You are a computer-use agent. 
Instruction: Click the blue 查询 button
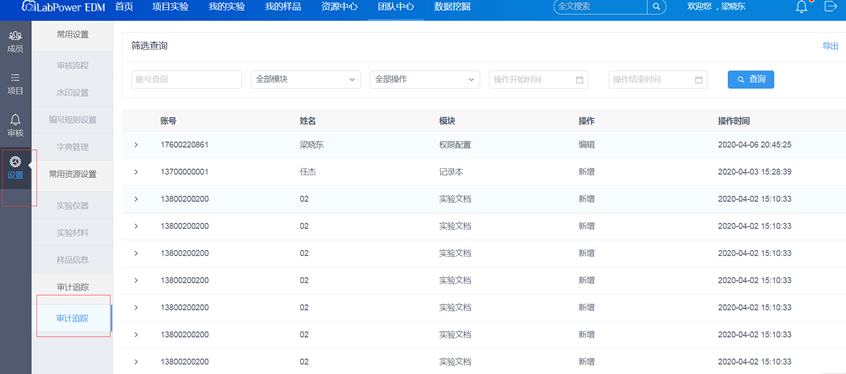751,79
